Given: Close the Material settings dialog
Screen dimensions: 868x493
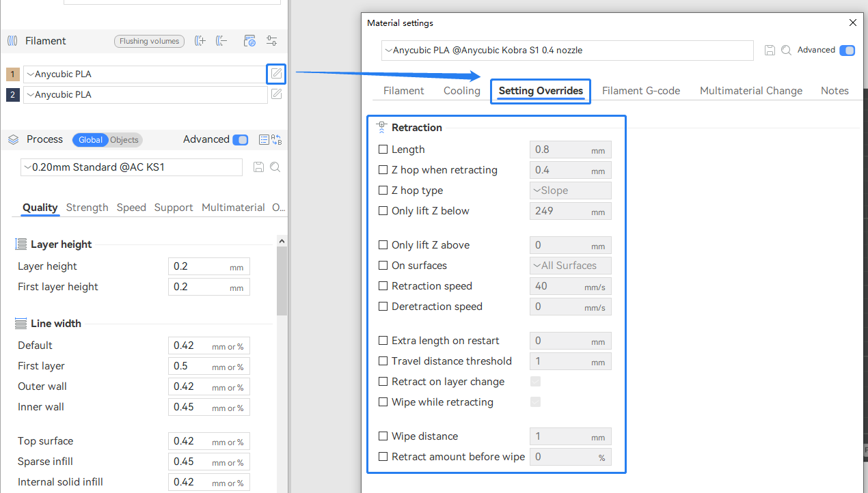Looking at the screenshot, I should pos(852,23).
